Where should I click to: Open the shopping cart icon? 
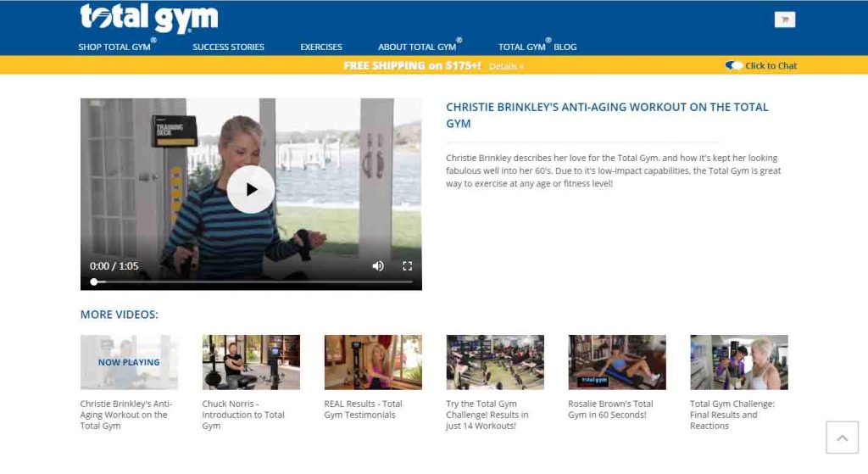pos(784,20)
